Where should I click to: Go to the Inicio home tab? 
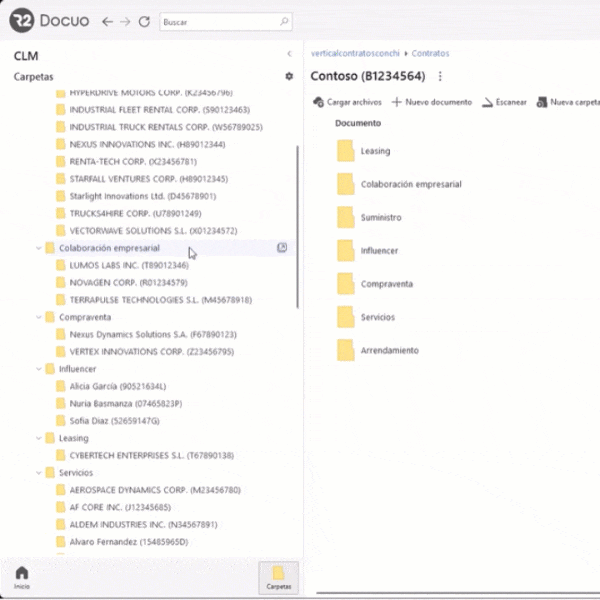click(x=21, y=578)
